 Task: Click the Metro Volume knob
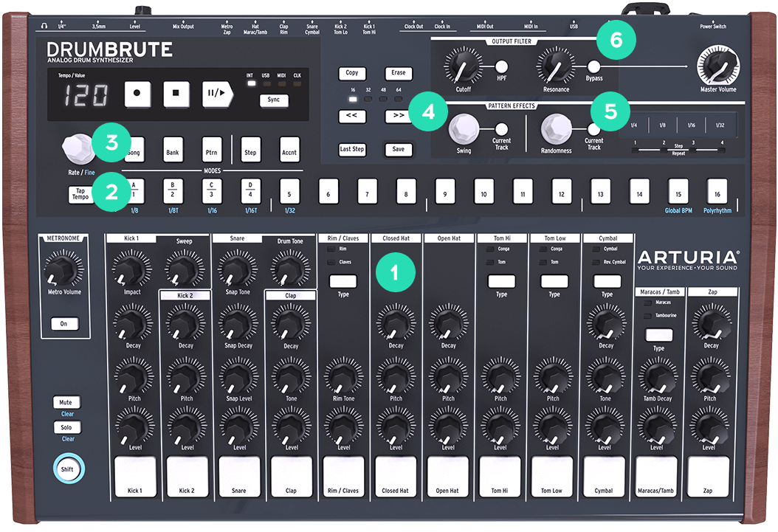pyautogui.click(x=63, y=269)
